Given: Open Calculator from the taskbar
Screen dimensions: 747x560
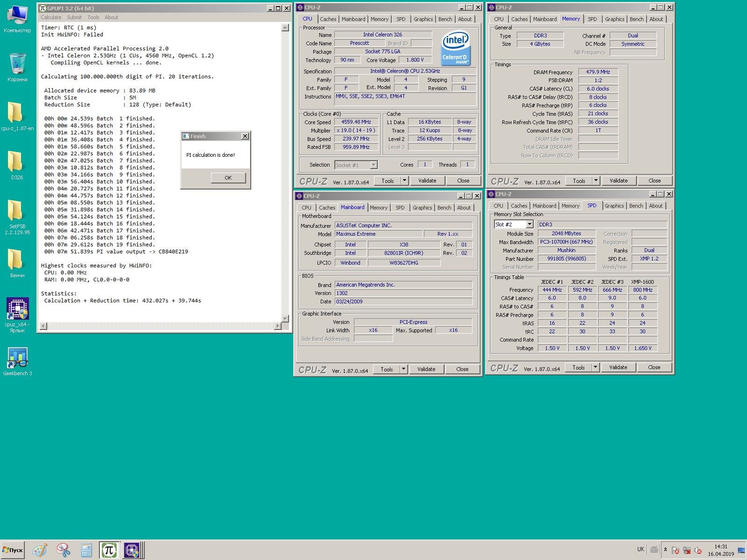Looking at the screenshot, I should pyautogui.click(x=86, y=550).
